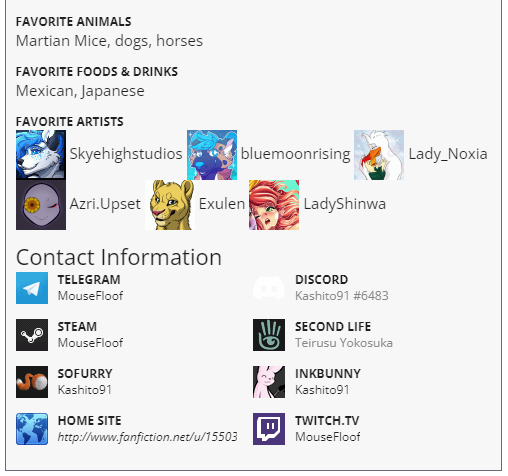Open the LadyShinwa avatar image
The image size is (508, 476).
tap(274, 205)
